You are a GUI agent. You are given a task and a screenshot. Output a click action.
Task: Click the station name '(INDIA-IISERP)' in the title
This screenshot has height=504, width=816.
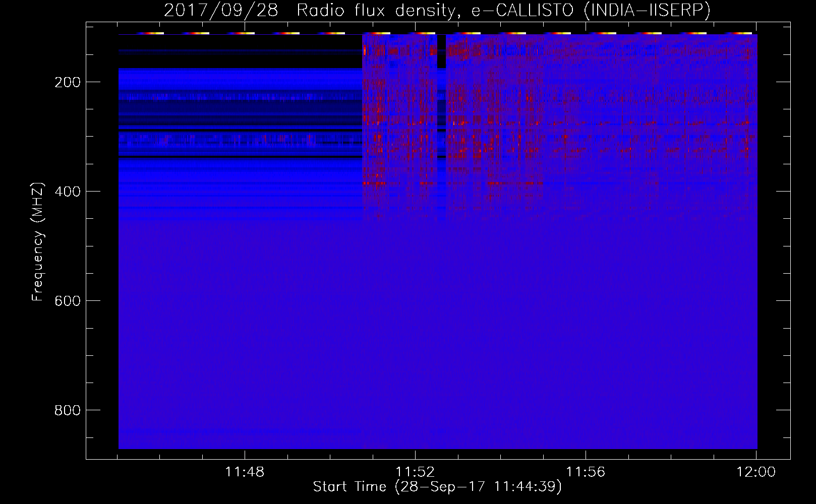point(647,11)
